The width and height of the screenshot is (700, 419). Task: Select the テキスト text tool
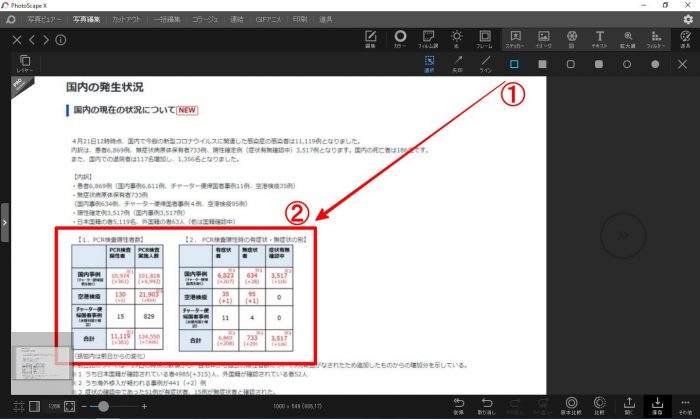pos(600,39)
